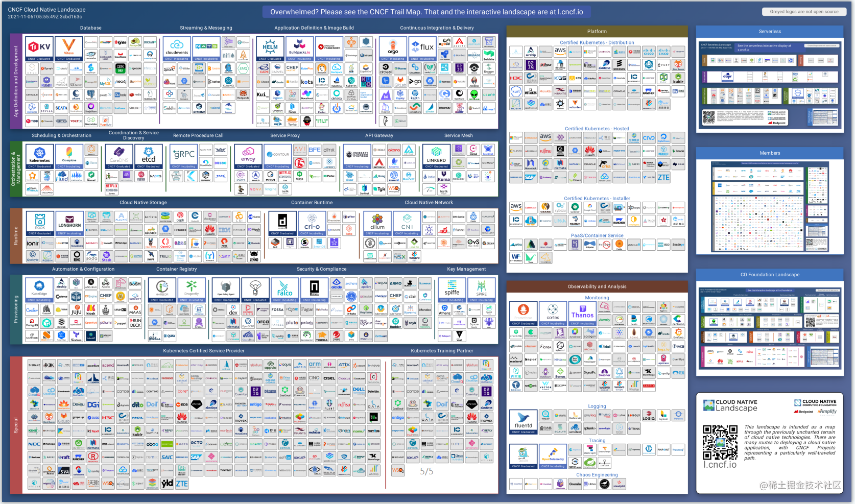
Task: Select the Buildpacks.io logo
Action: pos(300,49)
